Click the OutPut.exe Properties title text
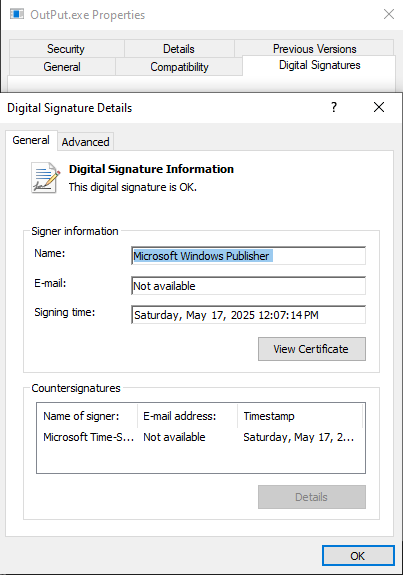Image resolution: width=403 pixels, height=575 pixels. 88,15
